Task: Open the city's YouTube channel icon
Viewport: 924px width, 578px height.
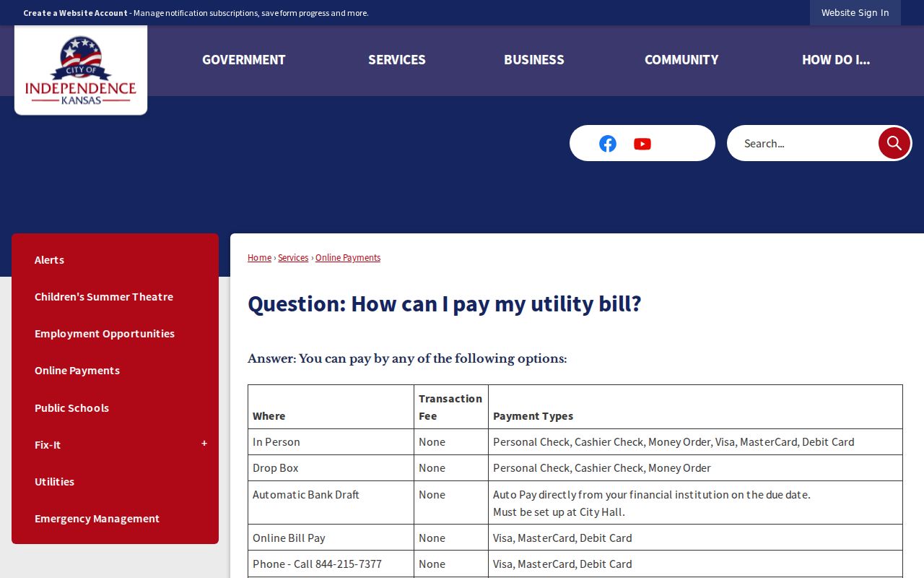Action: 642,144
